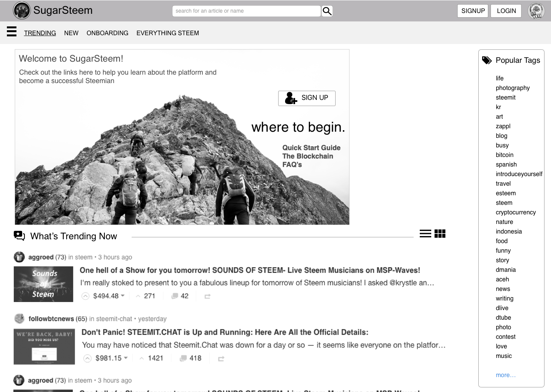Switch to the NEW tab
Viewport: 551px width, 392px height.
tap(71, 33)
